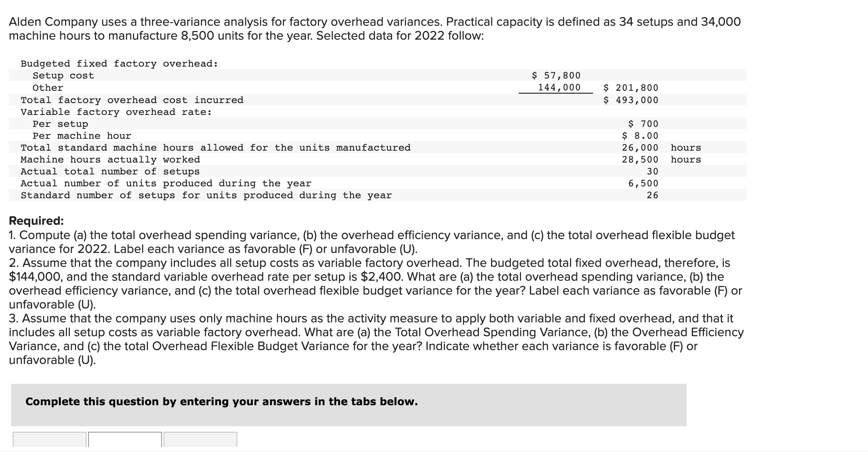This screenshot has height=452, width=868.
Task: Click the Actual total number of setups row
Action: (110, 171)
